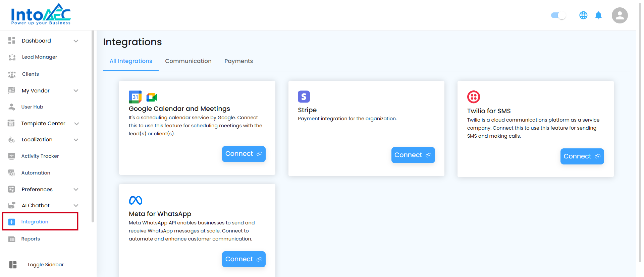Click the Stripe logo icon
Screen dimensions: 644x277
click(x=304, y=96)
